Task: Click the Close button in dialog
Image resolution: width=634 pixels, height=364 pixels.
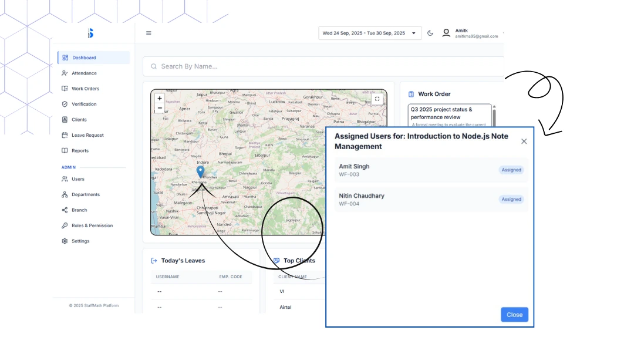Action: point(515,315)
